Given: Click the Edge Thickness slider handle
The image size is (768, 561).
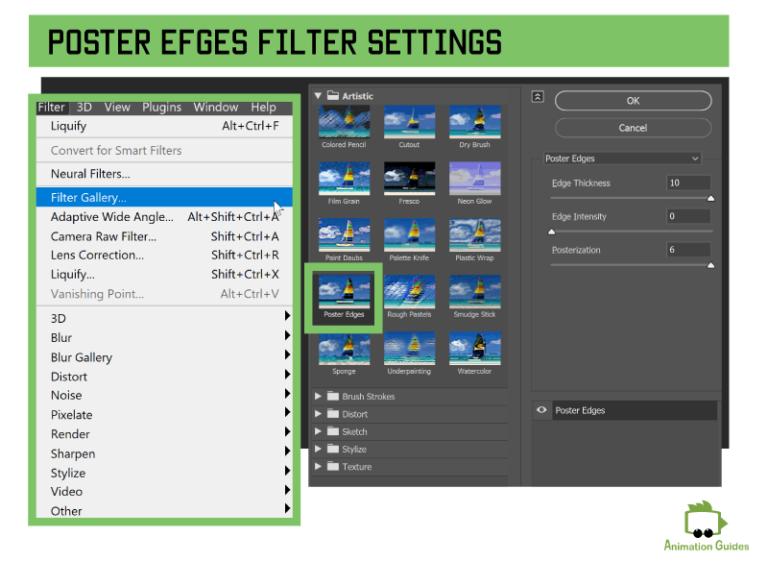Looking at the screenshot, I should (x=711, y=199).
